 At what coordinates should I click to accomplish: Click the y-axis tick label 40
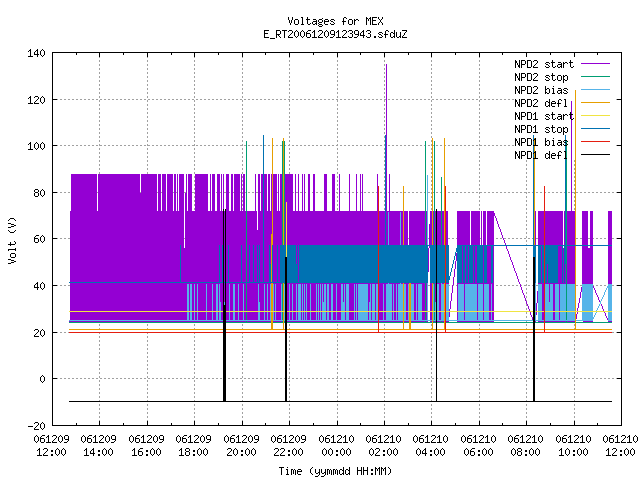pos(39,286)
